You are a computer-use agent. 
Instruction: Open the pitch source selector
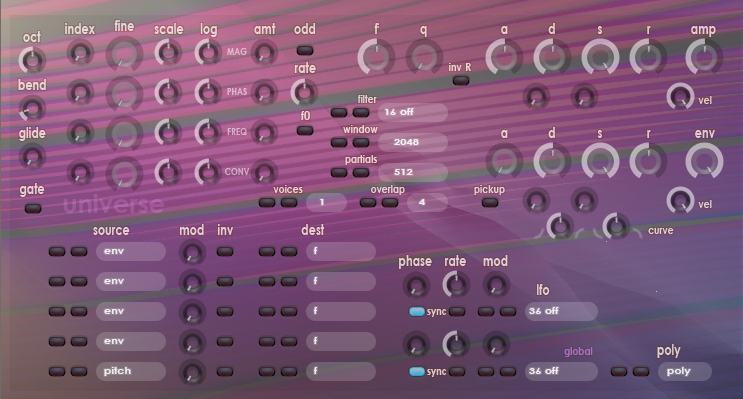pos(131,371)
